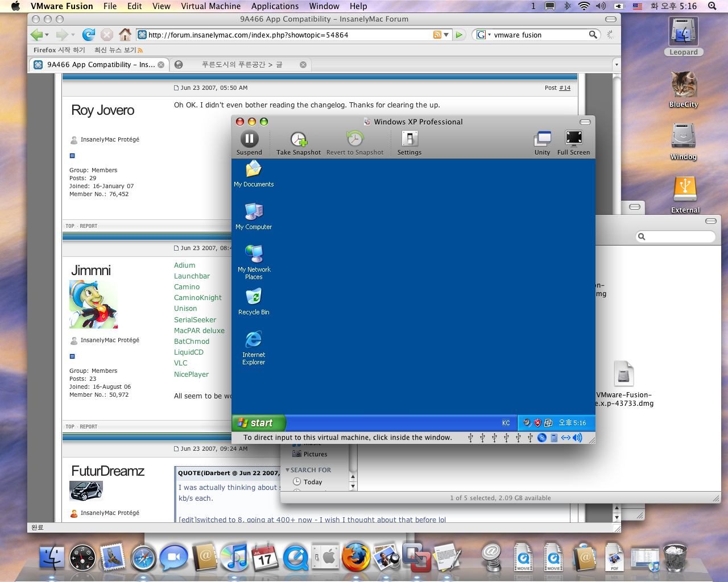
Task: Switch to the 푸른도시의 푸른공간 tab
Action: click(x=241, y=65)
